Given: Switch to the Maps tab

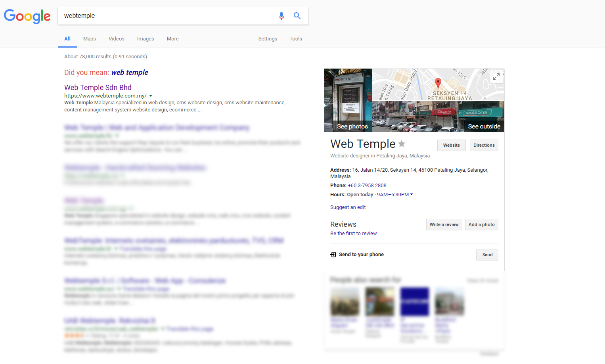Looking at the screenshot, I should [90, 39].
